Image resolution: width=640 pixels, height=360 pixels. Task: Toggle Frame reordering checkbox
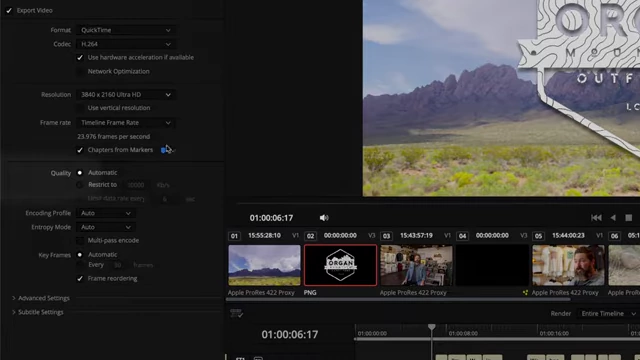[x=80, y=279]
